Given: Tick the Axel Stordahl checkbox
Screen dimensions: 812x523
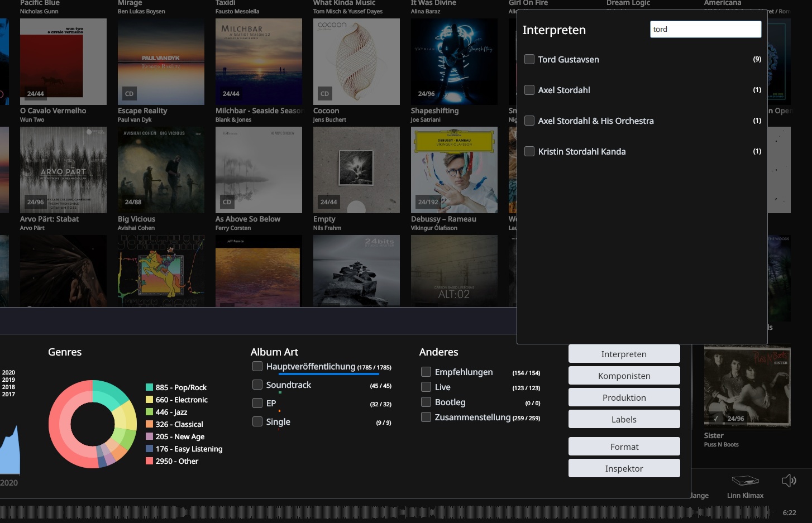Looking at the screenshot, I should (x=529, y=90).
